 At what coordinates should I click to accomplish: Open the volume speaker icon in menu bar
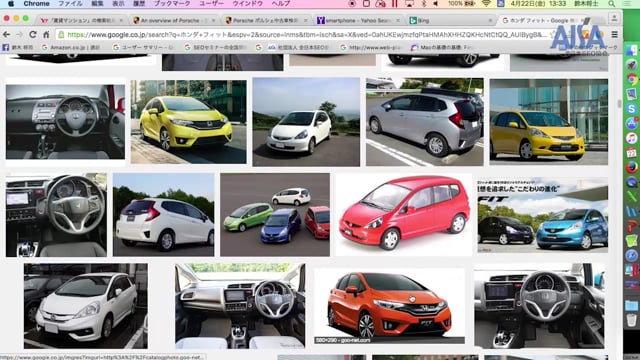(x=436, y=4)
